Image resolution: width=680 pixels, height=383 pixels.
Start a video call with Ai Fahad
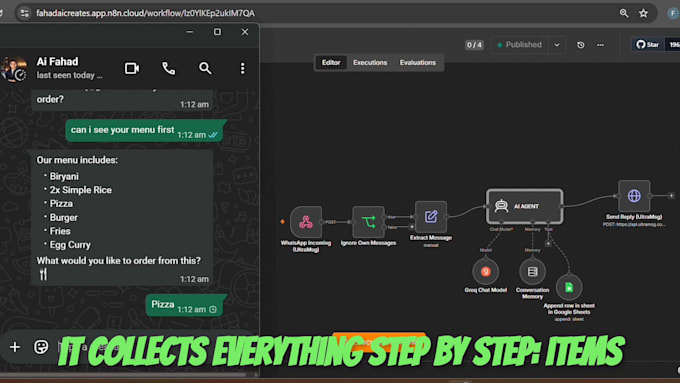pos(132,69)
